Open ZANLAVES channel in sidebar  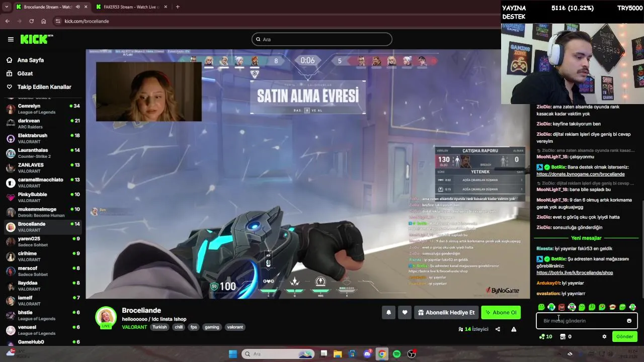point(43,168)
